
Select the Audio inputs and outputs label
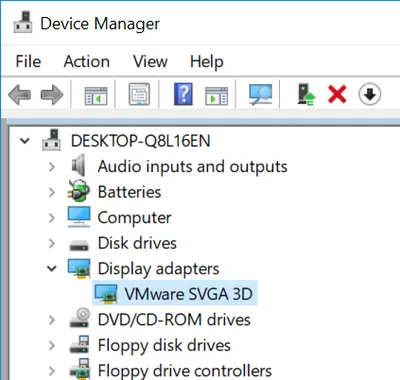pyautogui.click(x=192, y=166)
